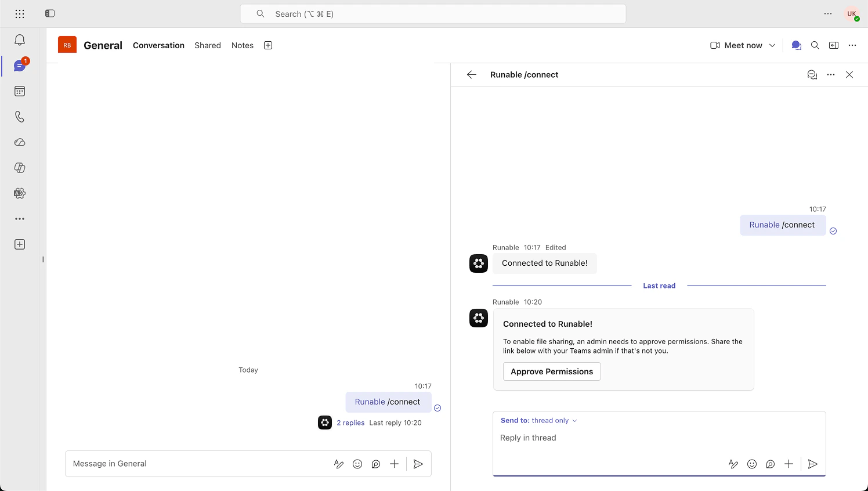Open UK profile avatar

[x=852, y=14]
